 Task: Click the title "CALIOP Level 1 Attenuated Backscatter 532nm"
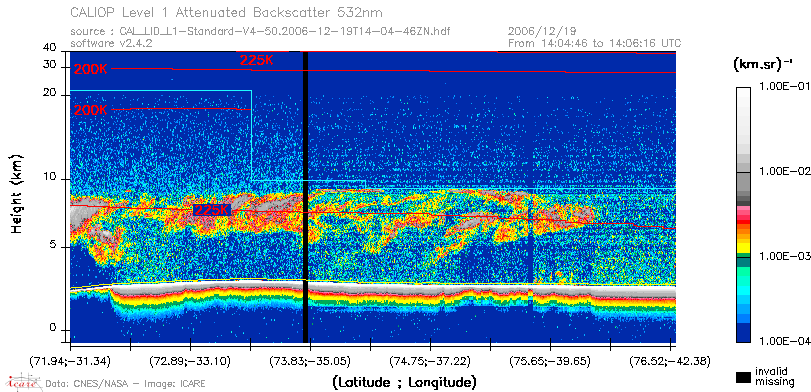pos(227,13)
